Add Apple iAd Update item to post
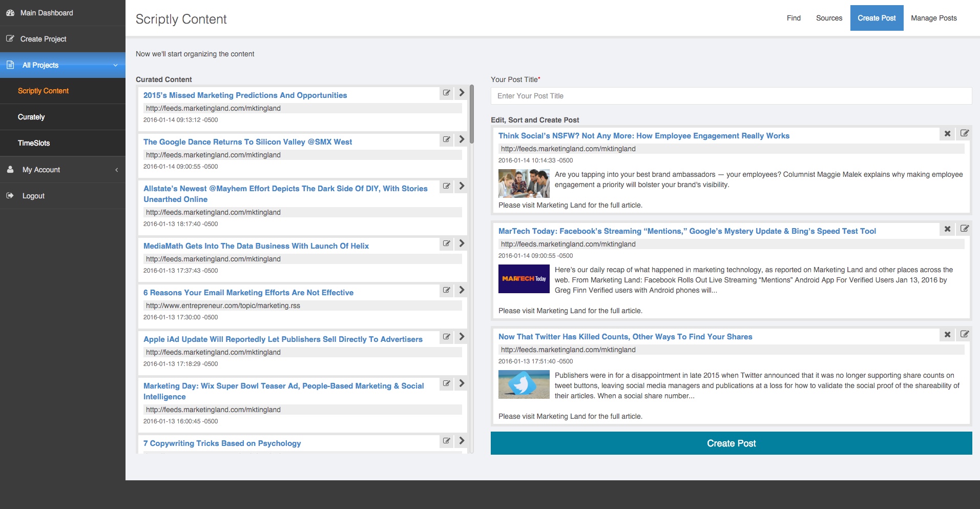 (462, 337)
